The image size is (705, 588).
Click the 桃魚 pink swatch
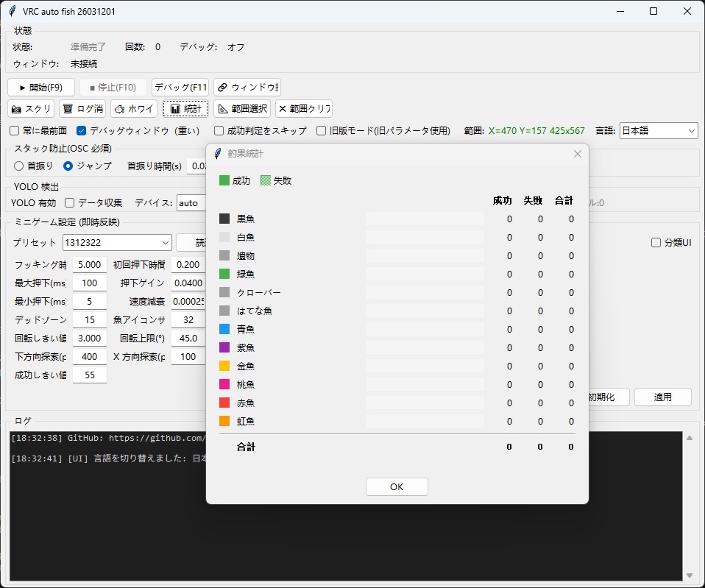coord(224,385)
